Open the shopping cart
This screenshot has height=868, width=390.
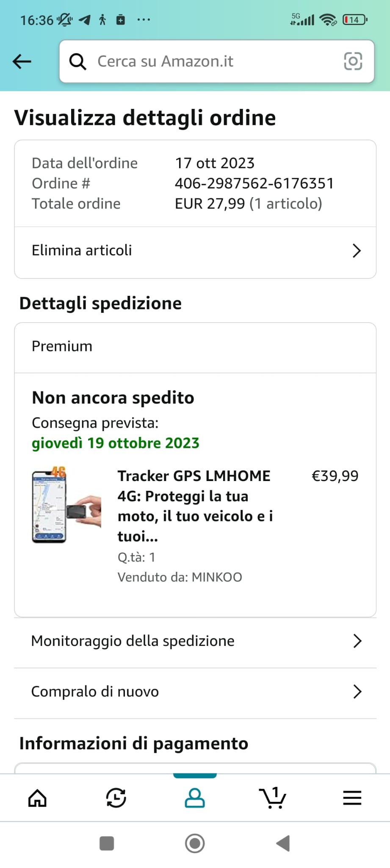(x=273, y=798)
